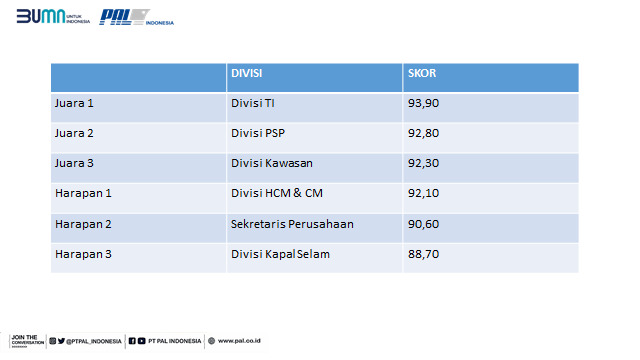Click the Twitter bird icon
This screenshot has height=360, width=640.
click(x=61, y=341)
